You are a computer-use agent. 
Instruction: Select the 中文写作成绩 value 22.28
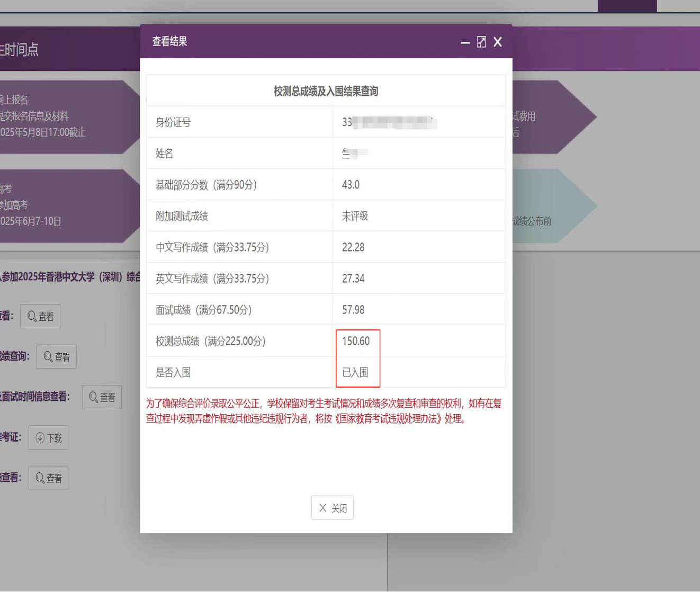click(x=353, y=247)
